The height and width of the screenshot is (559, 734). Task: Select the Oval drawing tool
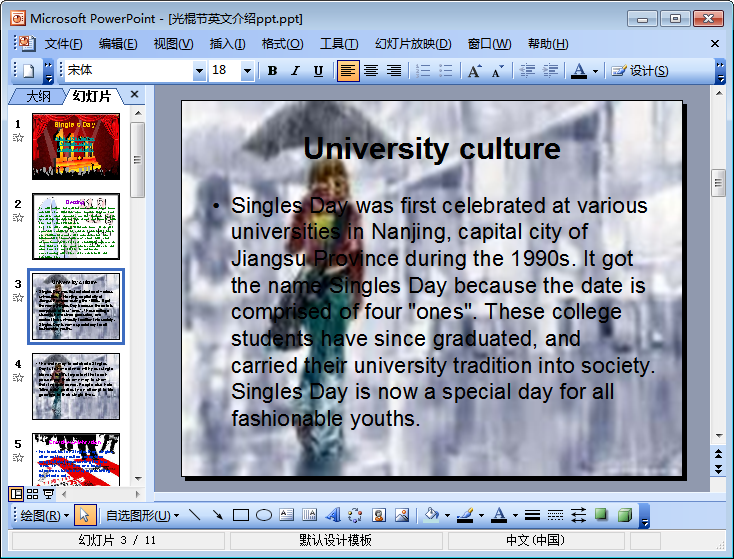pyautogui.click(x=264, y=515)
